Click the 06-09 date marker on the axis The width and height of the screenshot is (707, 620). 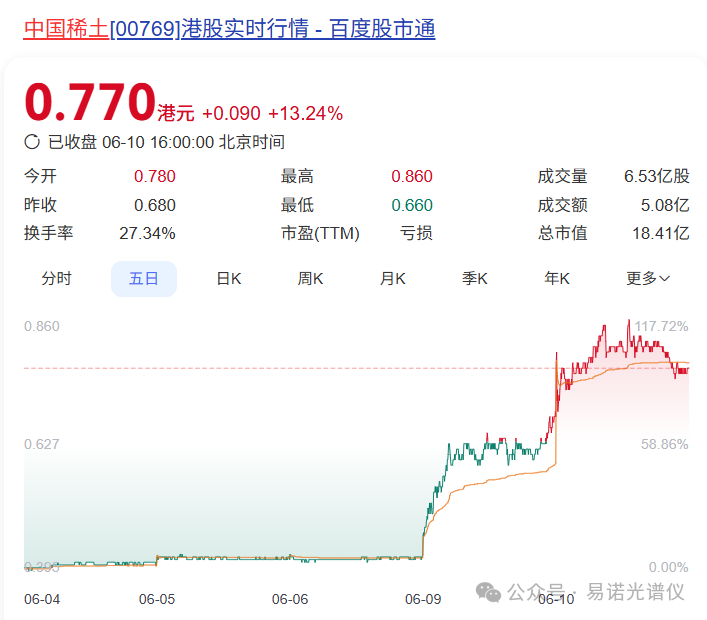click(423, 599)
